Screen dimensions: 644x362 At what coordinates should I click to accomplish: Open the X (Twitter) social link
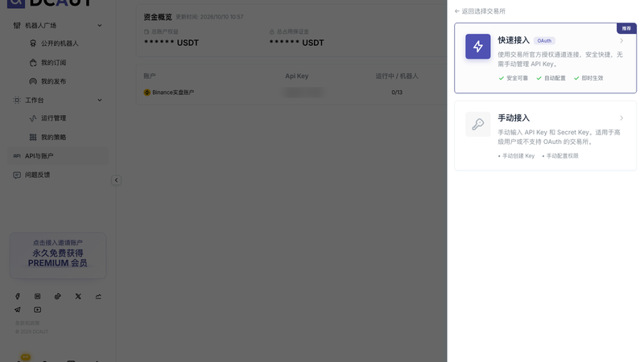click(78, 296)
